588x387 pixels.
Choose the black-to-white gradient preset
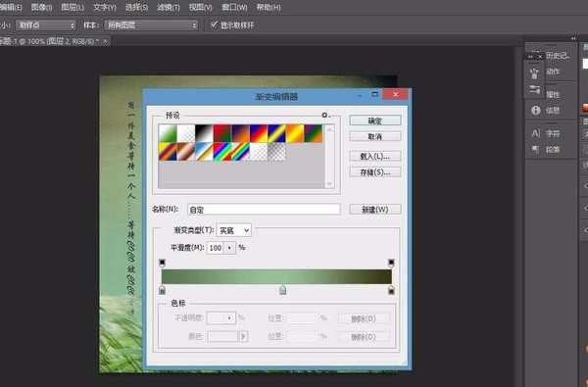204,133
